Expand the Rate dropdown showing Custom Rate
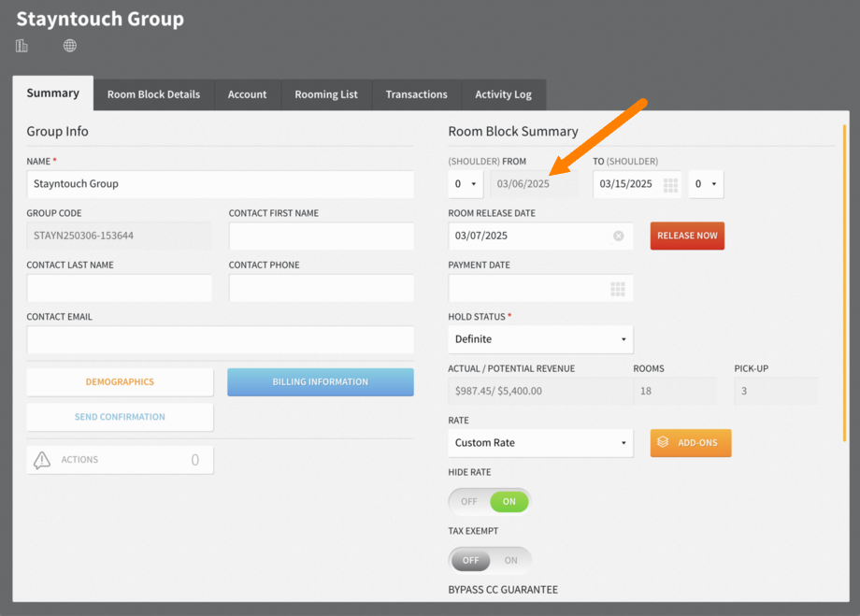The height and width of the screenshot is (616, 860). (540, 443)
